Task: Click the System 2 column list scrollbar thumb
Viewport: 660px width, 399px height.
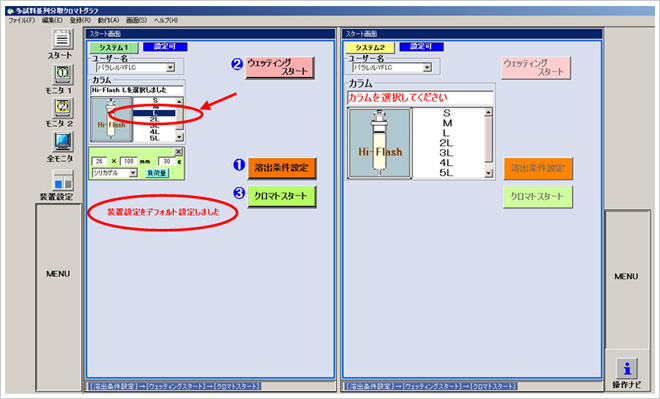Action: point(489,139)
